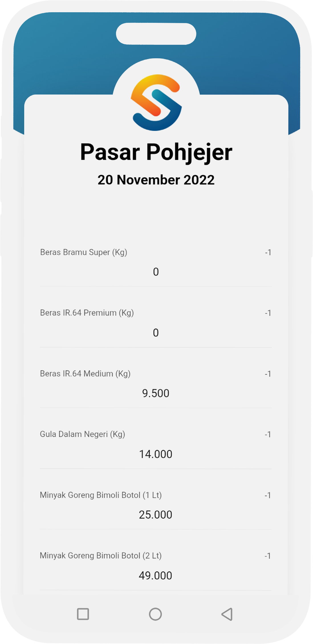Select the Pasar Pohjejer market title

click(156, 152)
